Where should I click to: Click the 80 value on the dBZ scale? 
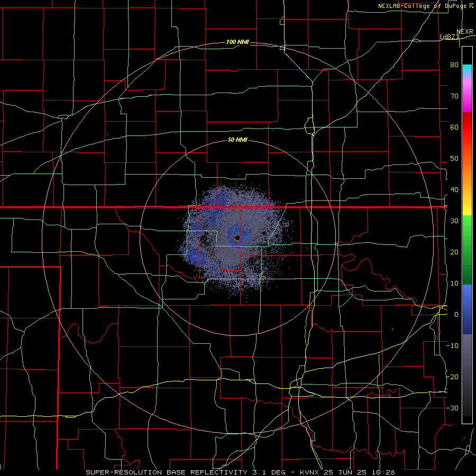point(454,65)
